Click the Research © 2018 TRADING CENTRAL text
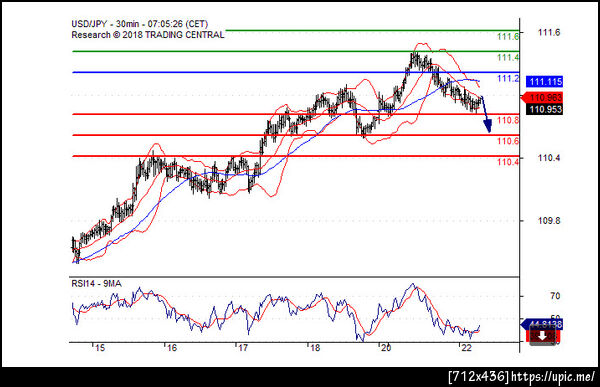This screenshot has height=387, width=600. (148, 35)
